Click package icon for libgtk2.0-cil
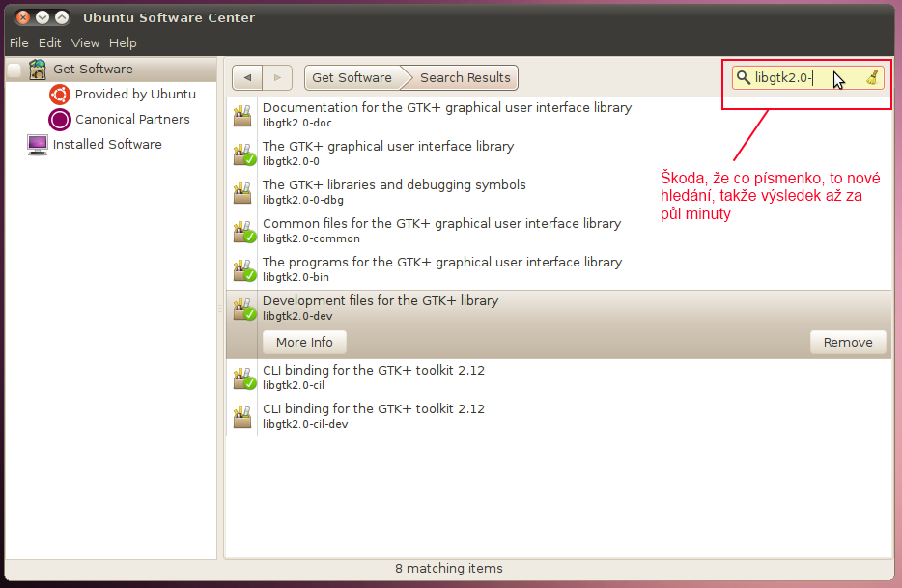902x588 pixels. click(244, 378)
